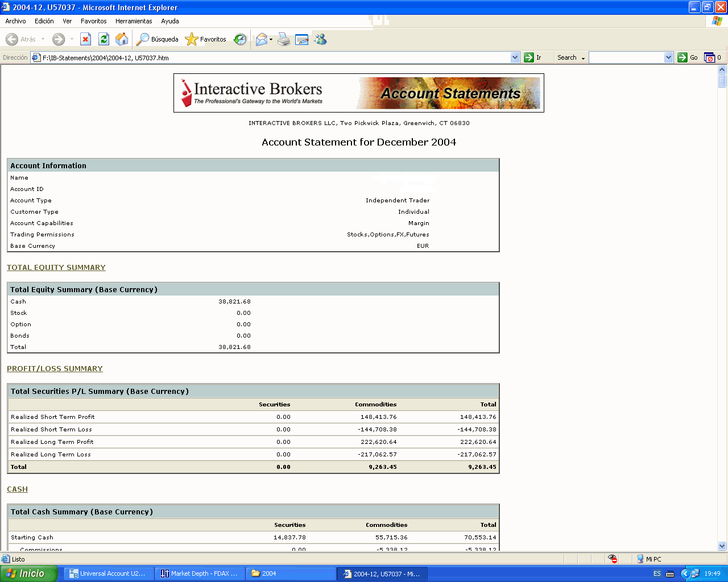Follow the PROFIT/LOSS SUMMARY link
The height and width of the screenshot is (582, 728).
click(x=55, y=368)
